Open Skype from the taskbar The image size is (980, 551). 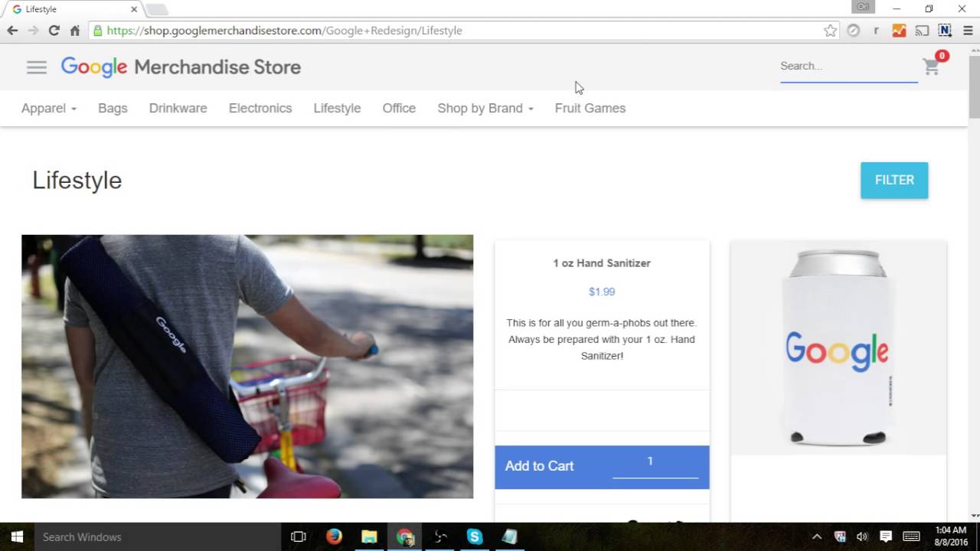475,536
